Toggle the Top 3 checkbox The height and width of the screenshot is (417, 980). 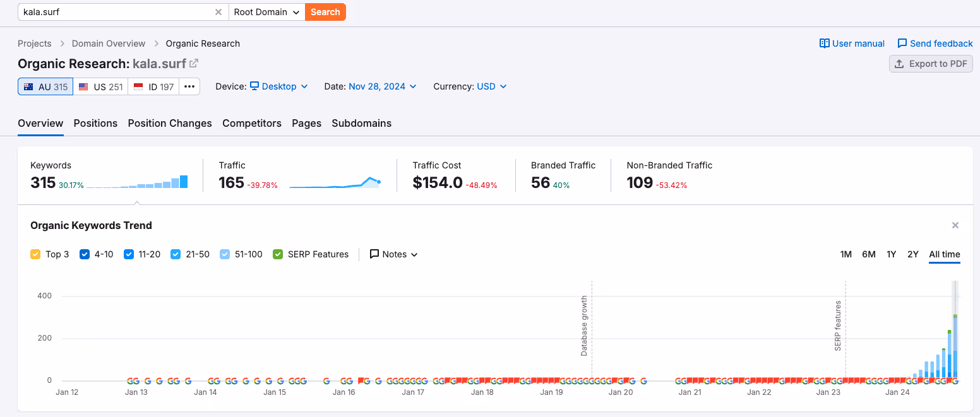pyautogui.click(x=35, y=254)
